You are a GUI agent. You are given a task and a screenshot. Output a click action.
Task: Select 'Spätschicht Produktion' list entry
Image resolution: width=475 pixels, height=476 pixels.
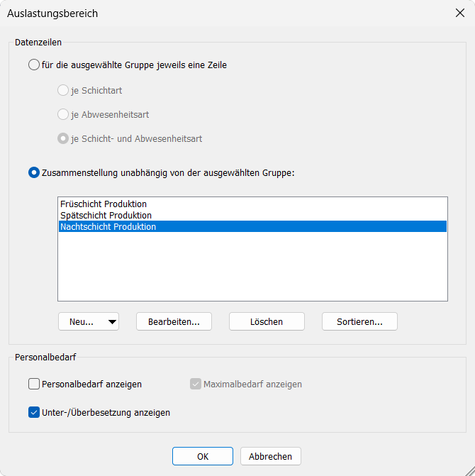click(252, 215)
